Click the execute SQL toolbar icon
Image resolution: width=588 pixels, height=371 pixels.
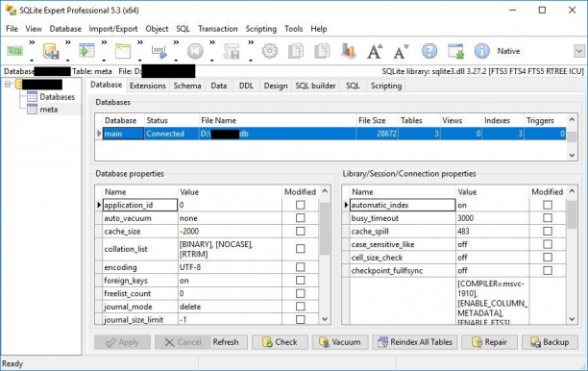pos(159,51)
